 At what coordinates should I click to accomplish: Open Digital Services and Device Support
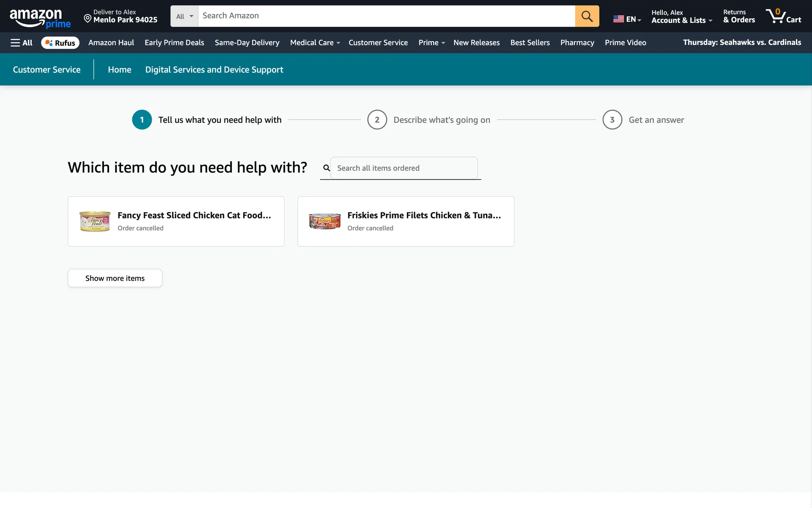point(214,70)
